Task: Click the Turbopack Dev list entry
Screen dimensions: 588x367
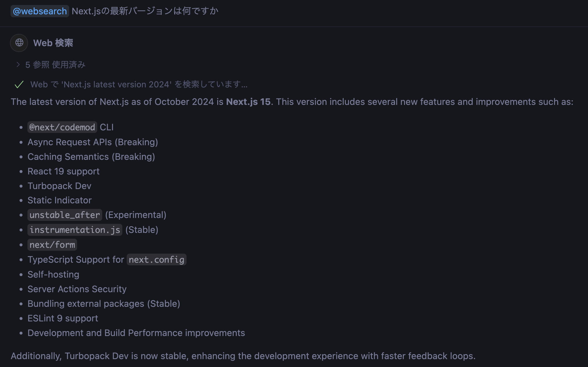Action: [59, 186]
